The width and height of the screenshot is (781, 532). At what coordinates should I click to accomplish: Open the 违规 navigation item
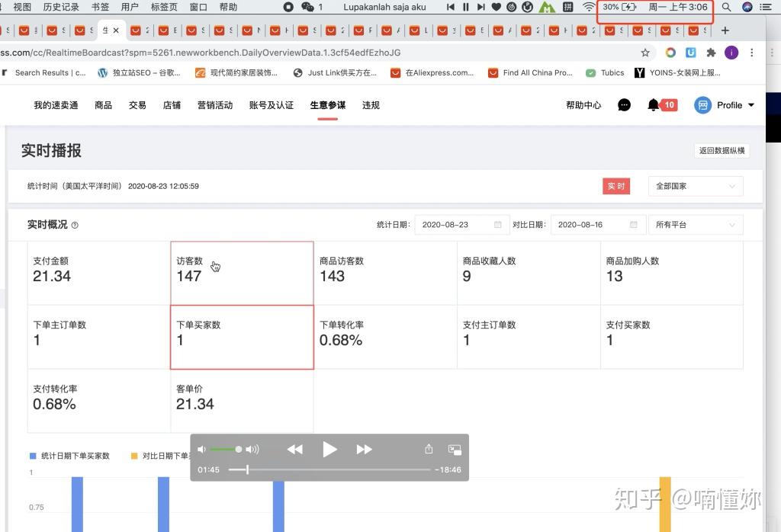371,105
